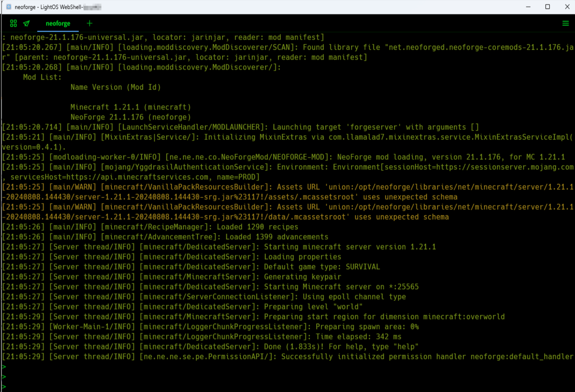The width and height of the screenshot is (575, 392).
Task: Click 'Using epoll channel type' log line
Action: pos(204,297)
